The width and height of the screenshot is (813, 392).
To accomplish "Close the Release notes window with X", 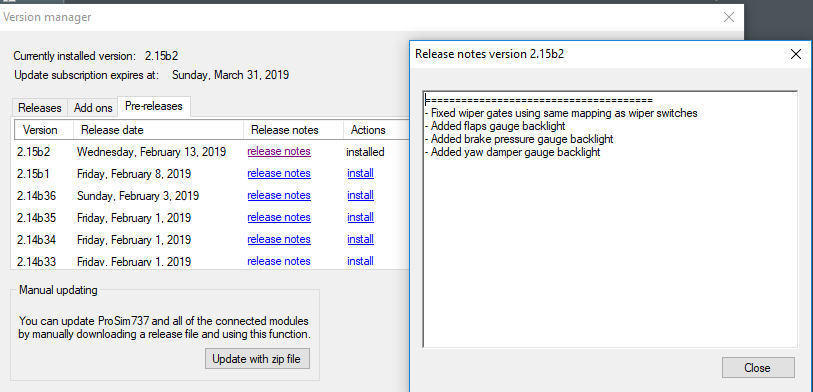I will click(x=795, y=54).
